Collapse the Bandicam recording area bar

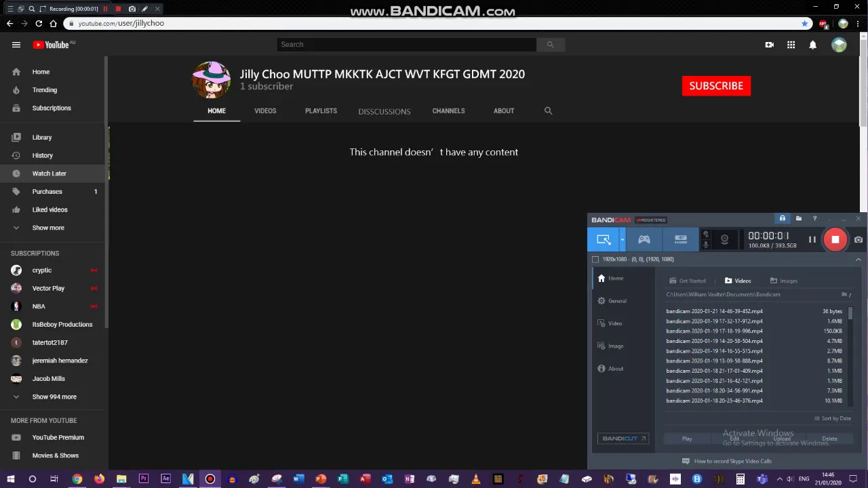[x=858, y=260]
